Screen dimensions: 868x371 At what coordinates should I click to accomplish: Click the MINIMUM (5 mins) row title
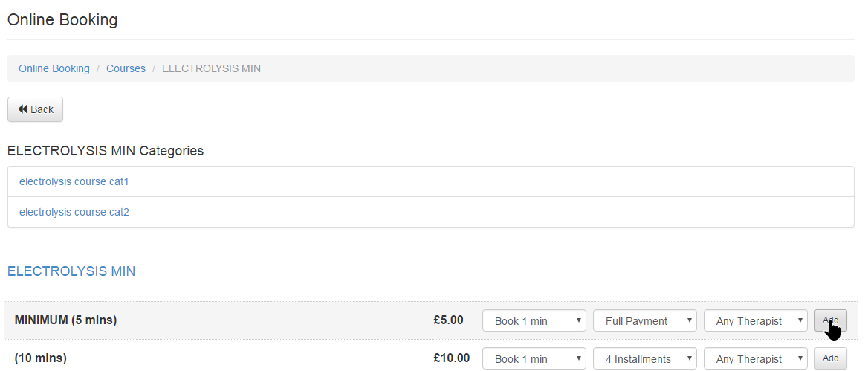[65, 320]
